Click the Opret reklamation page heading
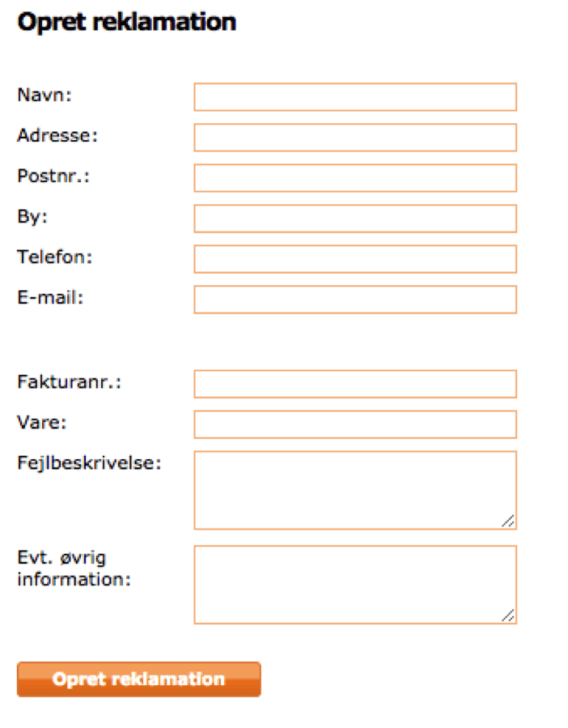The image size is (568, 728). 127,22
